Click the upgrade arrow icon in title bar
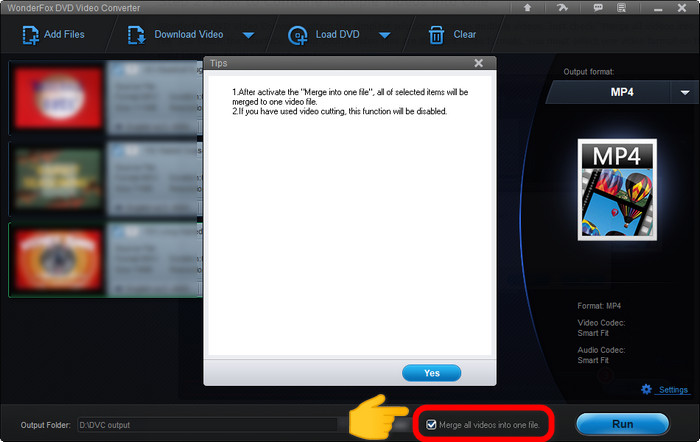Viewport: 700px width, 442px height. coord(527,8)
